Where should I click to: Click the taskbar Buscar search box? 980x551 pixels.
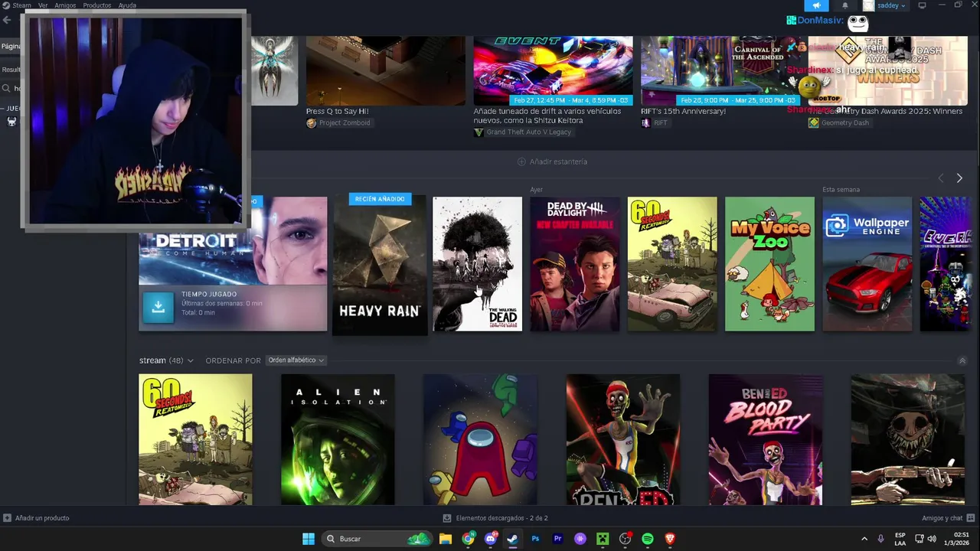pos(377,539)
